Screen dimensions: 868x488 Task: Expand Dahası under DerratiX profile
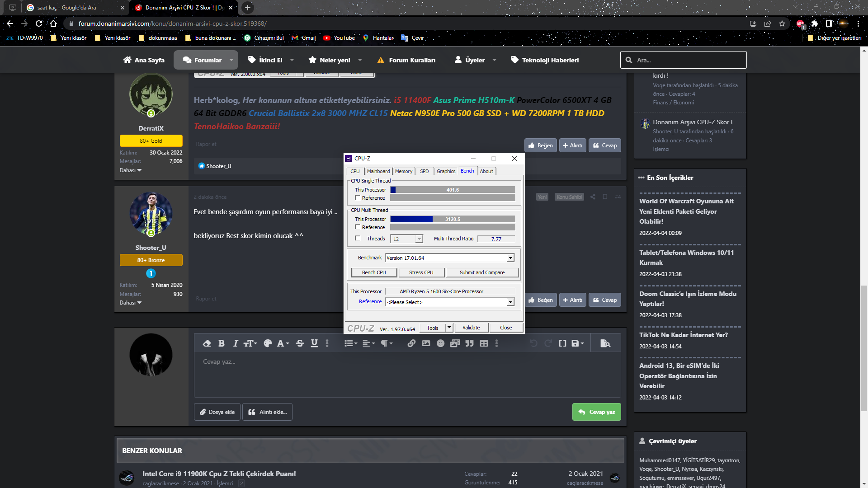[x=131, y=170]
